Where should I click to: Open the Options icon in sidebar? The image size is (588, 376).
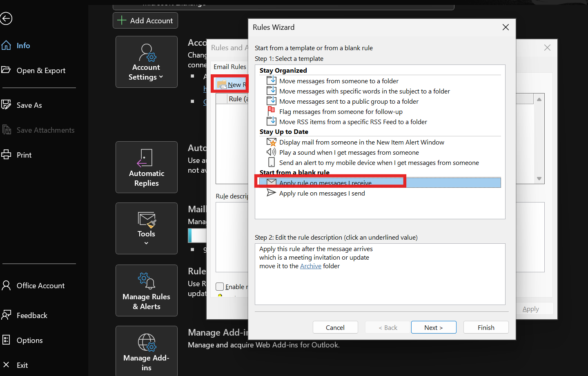point(6,340)
